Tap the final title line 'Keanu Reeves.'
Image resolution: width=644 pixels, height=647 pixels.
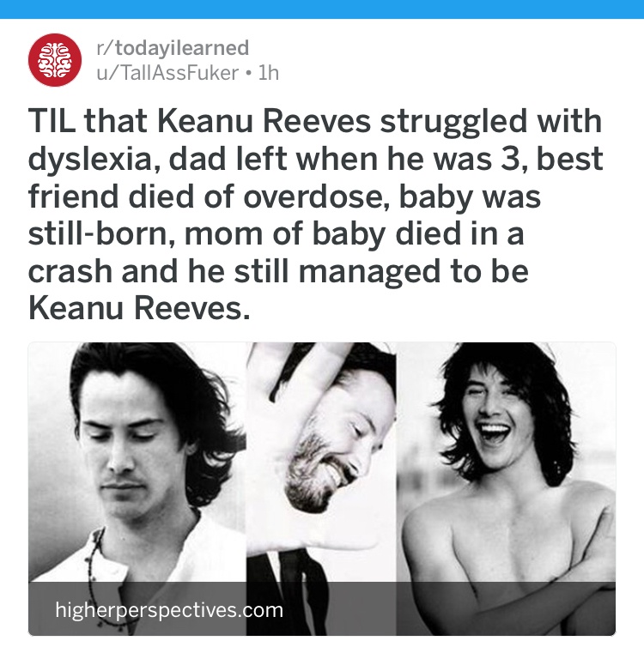point(139,309)
